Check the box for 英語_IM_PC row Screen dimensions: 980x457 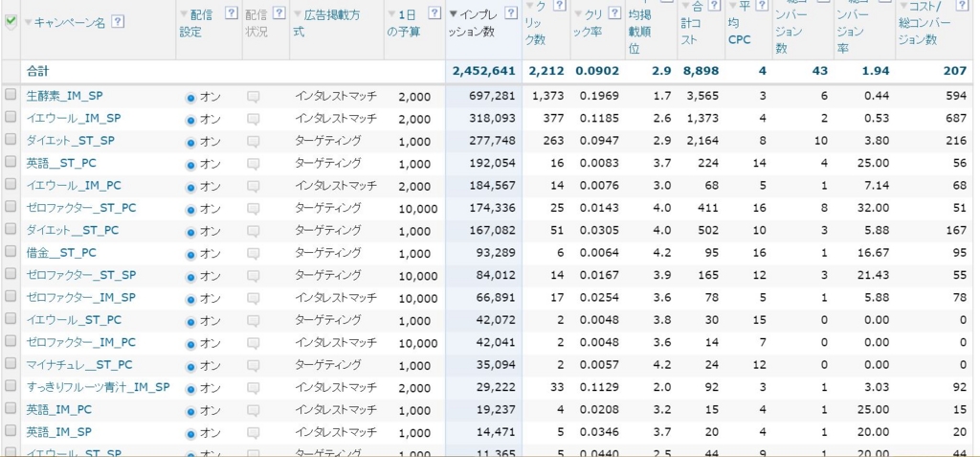tap(11, 408)
